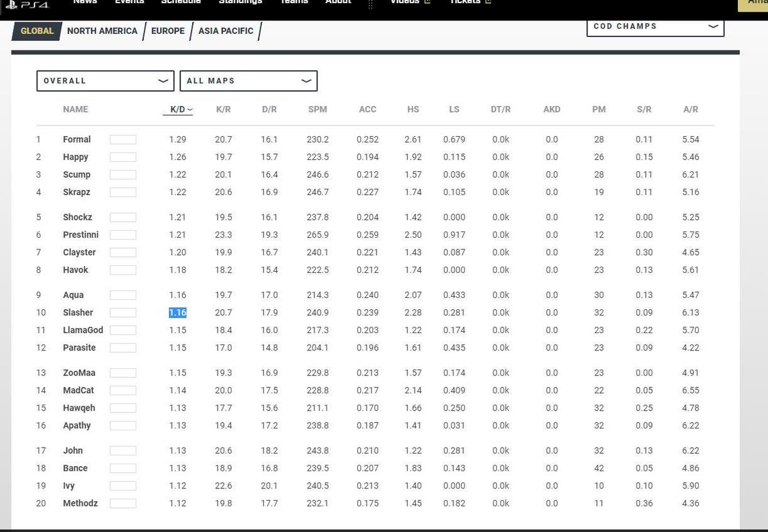
Task: Select player Slasher
Action: click(x=78, y=313)
